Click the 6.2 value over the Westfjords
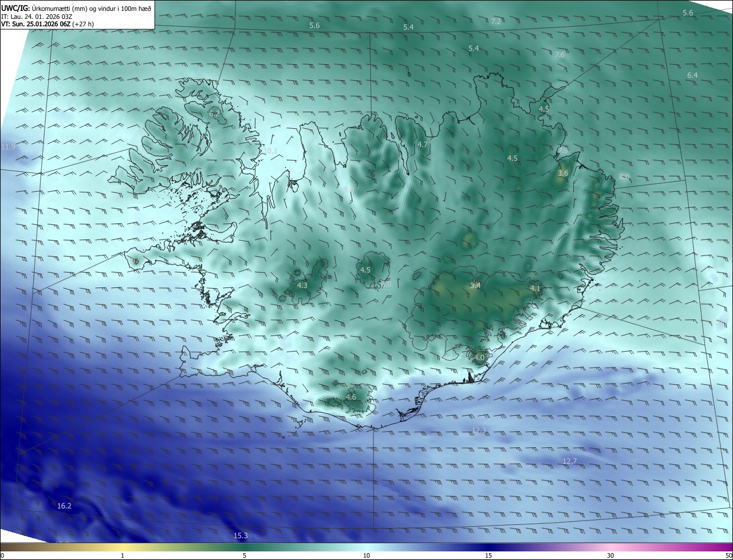This screenshot has width=733, height=560. pyautogui.click(x=214, y=114)
